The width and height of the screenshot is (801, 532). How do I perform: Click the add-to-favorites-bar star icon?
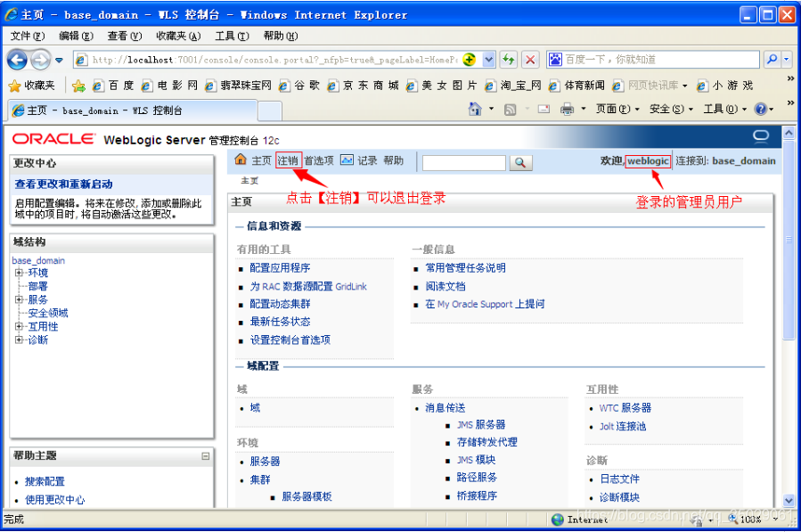78,86
